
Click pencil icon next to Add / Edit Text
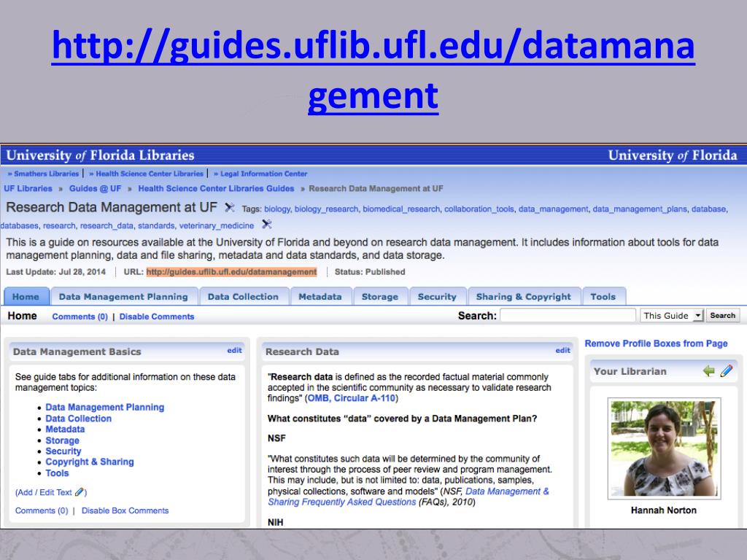coord(79,492)
